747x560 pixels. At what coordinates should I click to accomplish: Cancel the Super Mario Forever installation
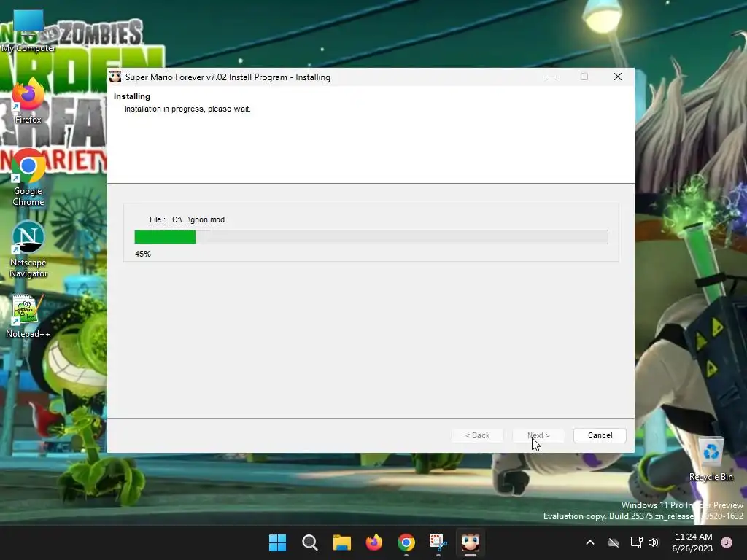click(x=600, y=435)
